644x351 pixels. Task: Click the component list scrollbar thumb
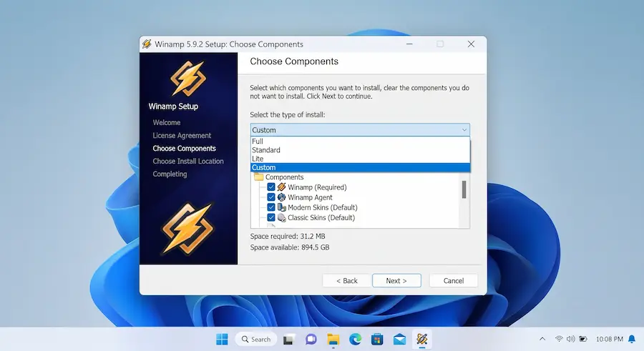click(464, 189)
